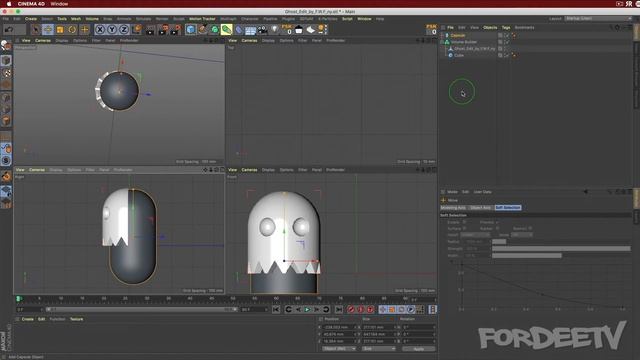Screen dimensions: 640x360
Task: Click the highlighted Volume Builder icon
Action: 227,29
